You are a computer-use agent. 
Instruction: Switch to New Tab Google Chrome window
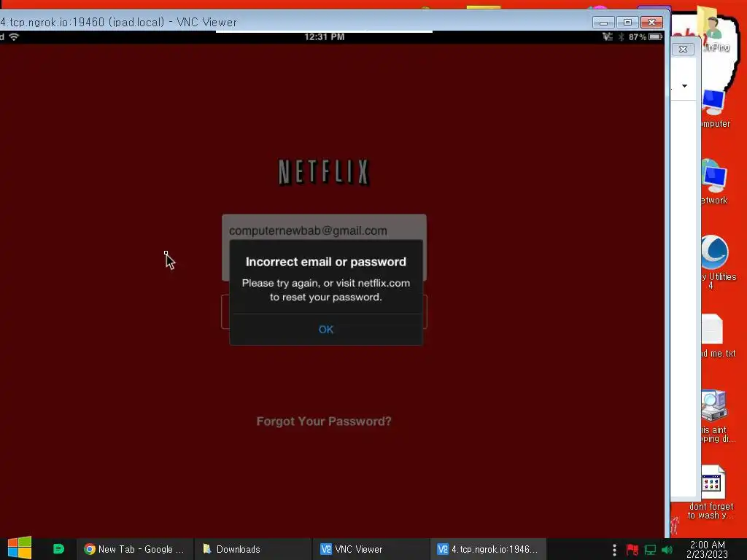click(x=134, y=549)
